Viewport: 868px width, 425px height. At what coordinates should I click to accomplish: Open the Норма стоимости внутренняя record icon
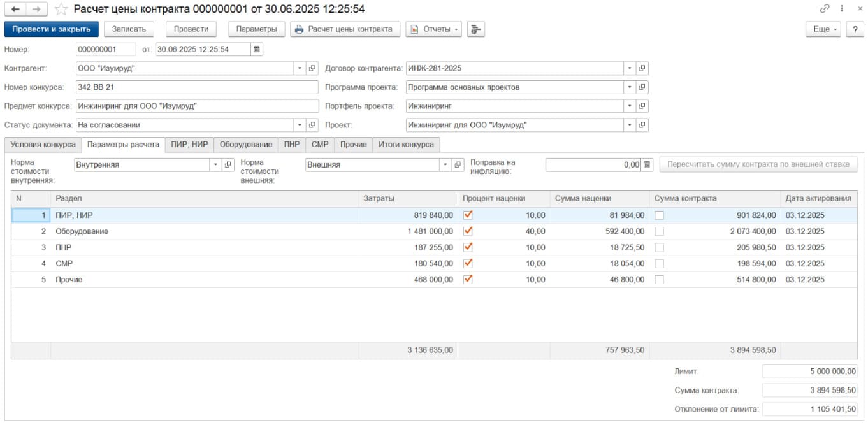(228, 165)
